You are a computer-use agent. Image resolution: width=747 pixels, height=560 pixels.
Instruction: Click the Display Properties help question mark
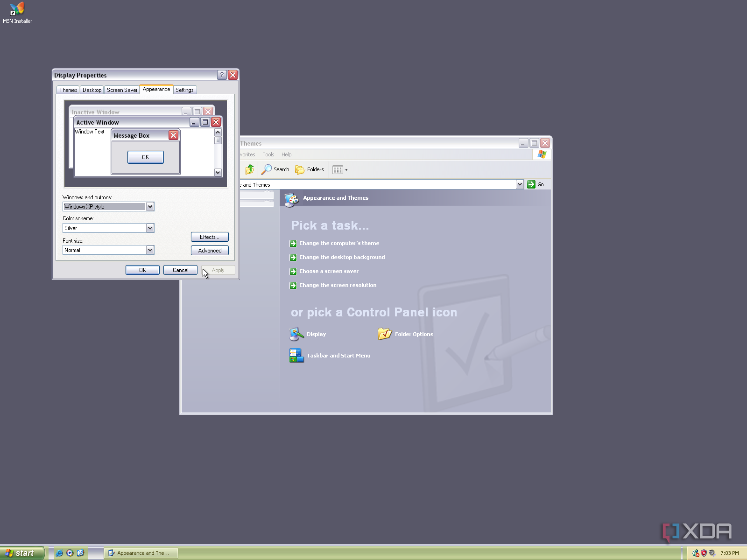coord(222,75)
